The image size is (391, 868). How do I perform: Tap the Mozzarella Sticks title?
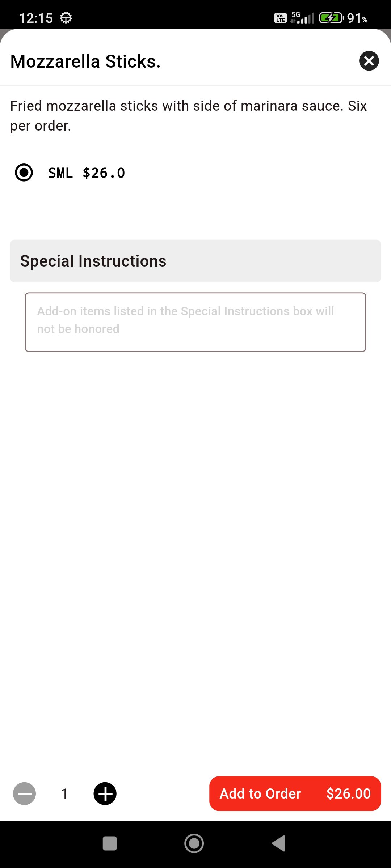pyautogui.click(x=85, y=61)
